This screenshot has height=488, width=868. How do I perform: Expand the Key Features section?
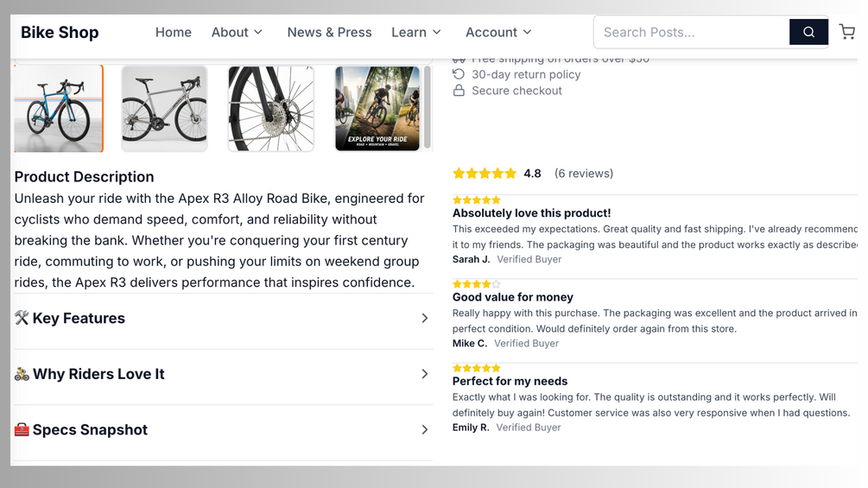click(223, 318)
